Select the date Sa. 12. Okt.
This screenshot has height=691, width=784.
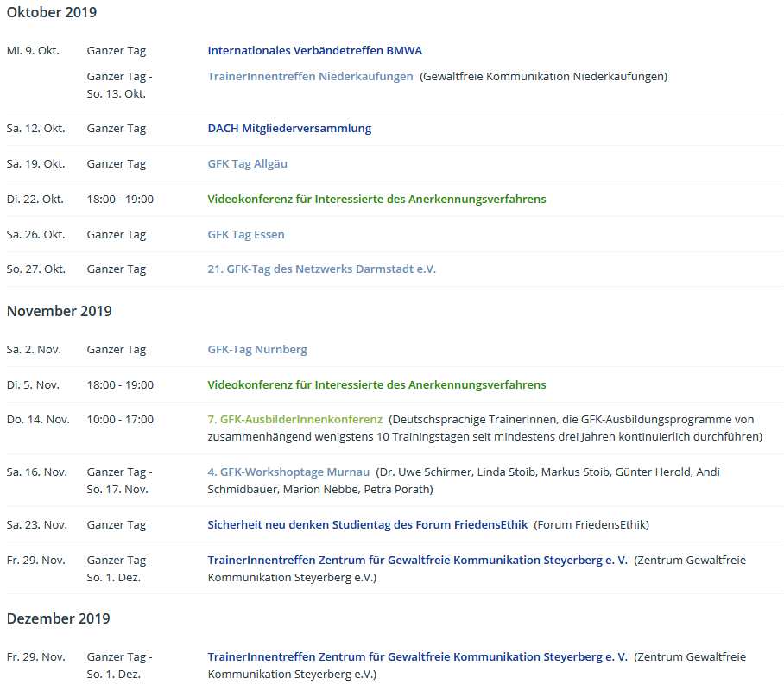tap(36, 129)
